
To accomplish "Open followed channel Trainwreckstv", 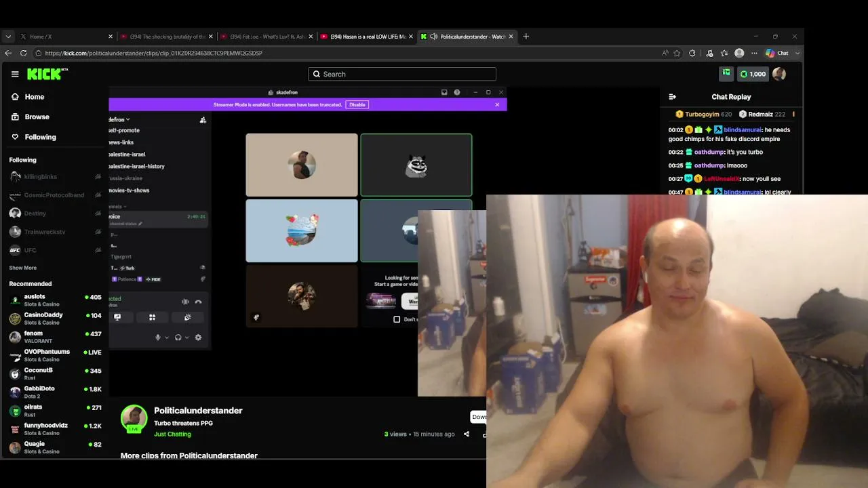I will pyautogui.click(x=54, y=232).
